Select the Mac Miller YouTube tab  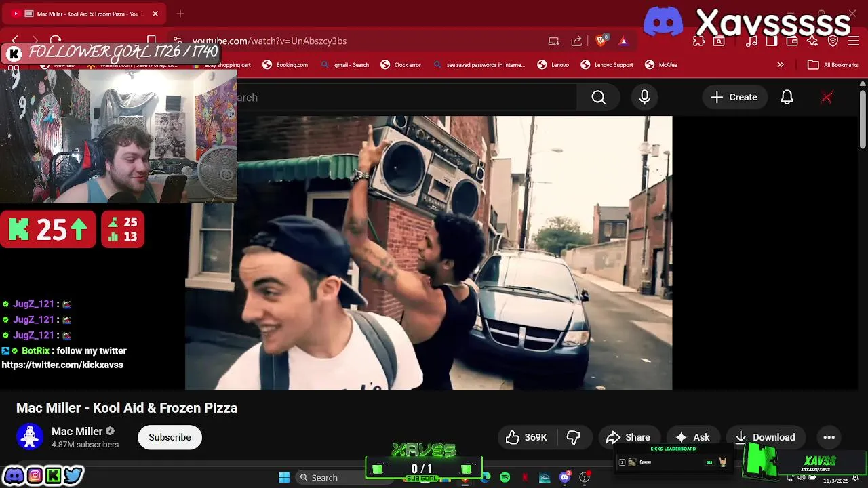tap(85, 14)
